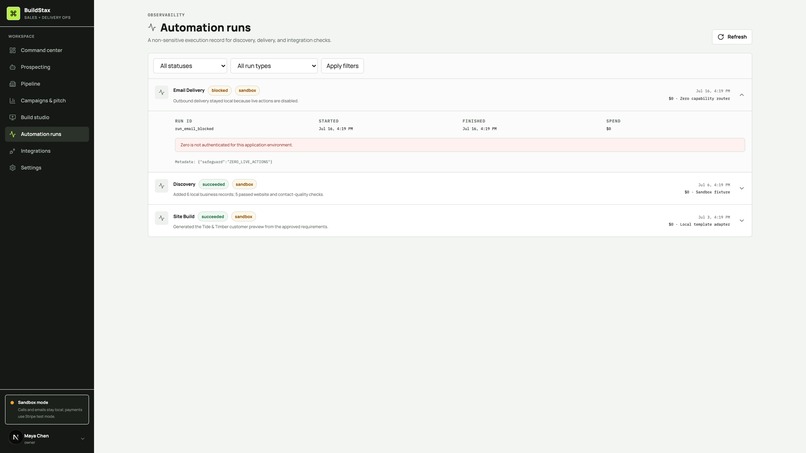Click the Discovery description about local business records
Viewport: 806px width, 453px height.
(x=248, y=194)
